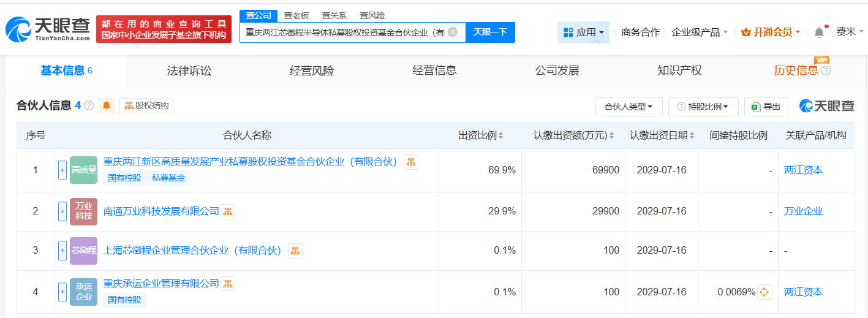This screenshot has width=868, height=318.
Task: Open the 应用 dropdown menu
Action: (583, 32)
